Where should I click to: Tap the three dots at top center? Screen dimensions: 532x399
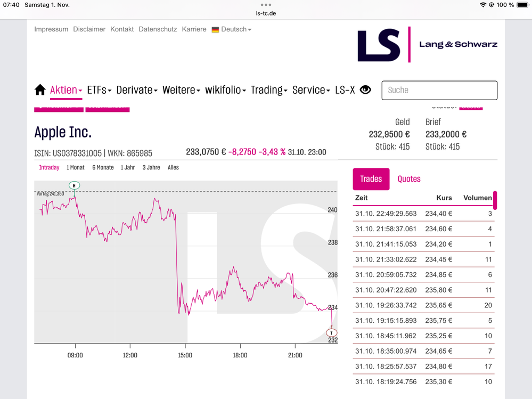pyautogui.click(x=266, y=5)
